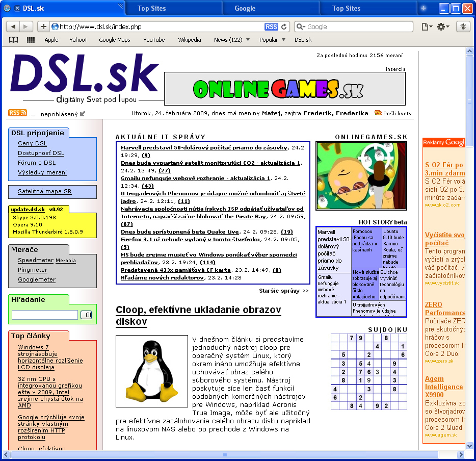This screenshot has height=461, width=476.
Task: Click the bug report icon
Action: point(463,27)
